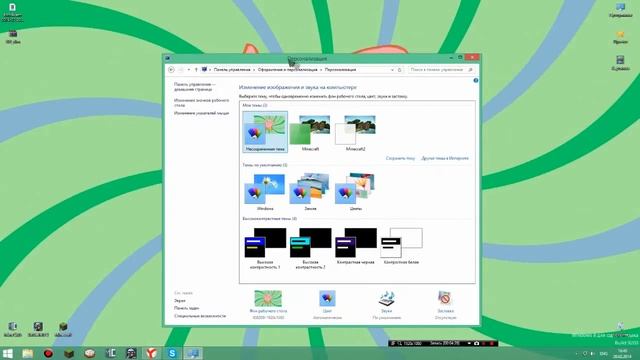Select High Contrast 1 theme
The width and height of the screenshot is (640, 360).
click(x=265, y=248)
